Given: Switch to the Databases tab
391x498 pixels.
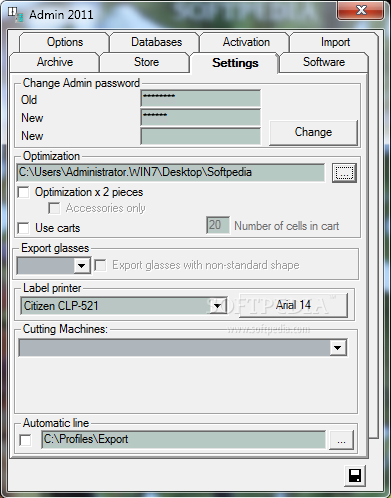Looking at the screenshot, I should (x=156, y=42).
